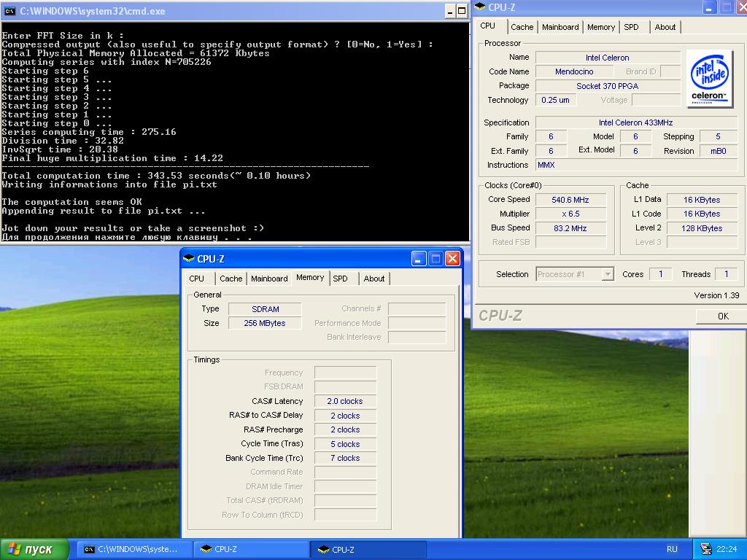Activate the second CPU-Z taskbar button
This screenshot has height=560, width=747.
(368, 550)
